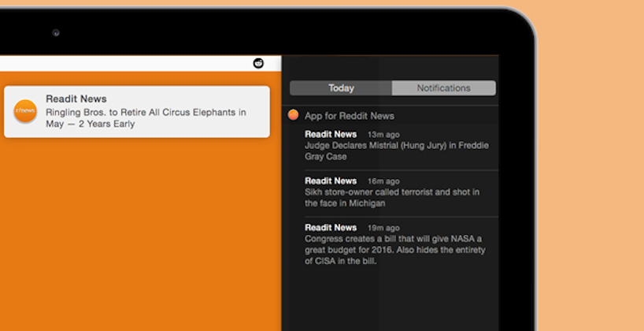The image size is (644, 331).
Task: Open the Ringling Bros. elephants notification banner
Action: pos(137,112)
